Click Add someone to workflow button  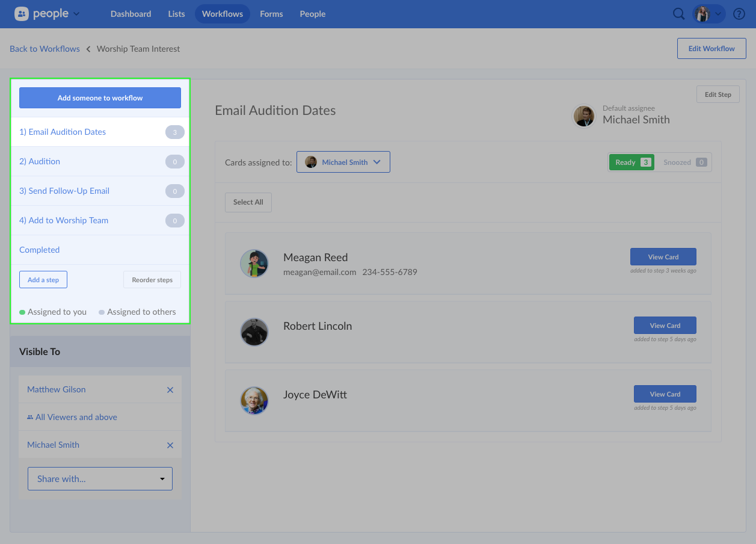point(100,98)
